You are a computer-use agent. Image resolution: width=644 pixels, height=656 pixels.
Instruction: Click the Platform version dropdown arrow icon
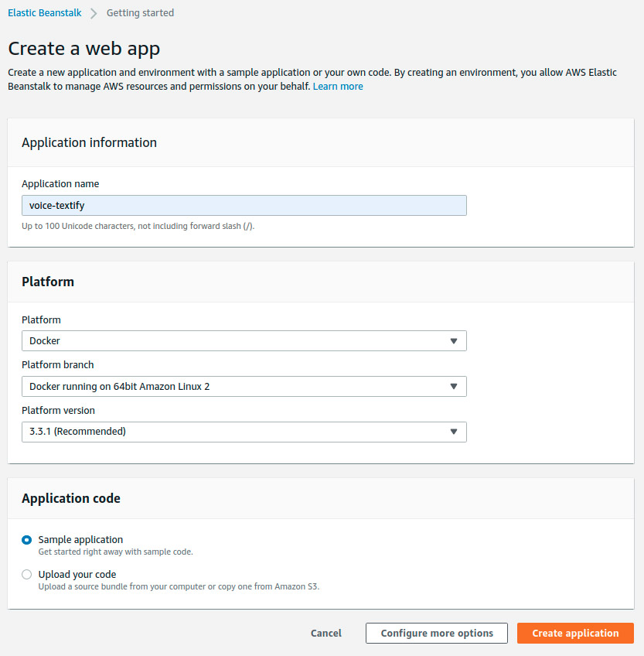coord(454,432)
